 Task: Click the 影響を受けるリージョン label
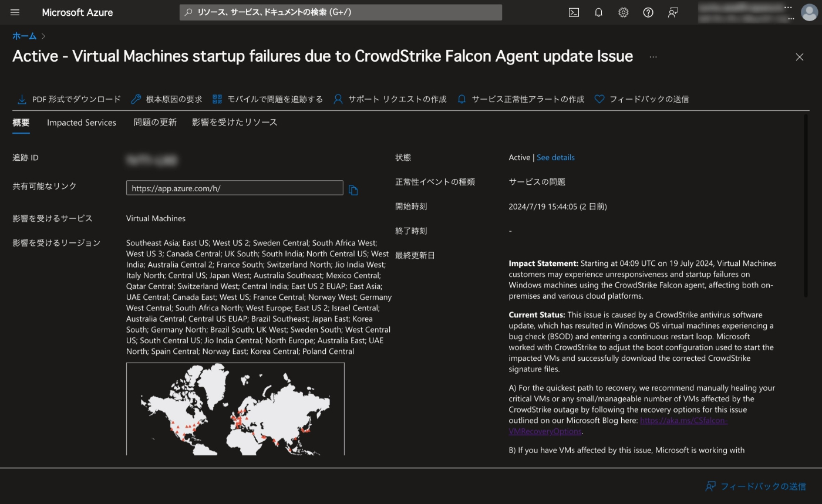click(x=56, y=243)
